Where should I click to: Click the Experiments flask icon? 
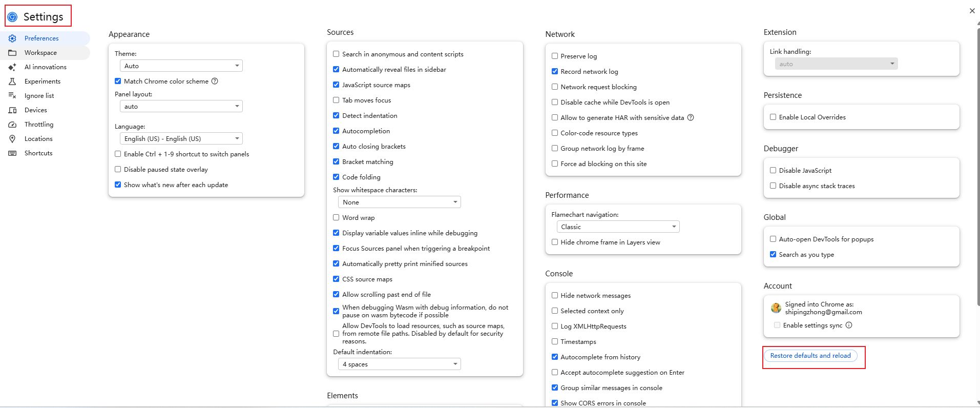click(13, 81)
